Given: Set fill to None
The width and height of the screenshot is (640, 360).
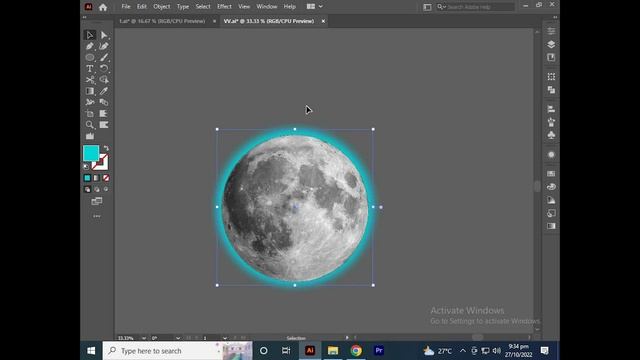Looking at the screenshot, I should (106, 178).
